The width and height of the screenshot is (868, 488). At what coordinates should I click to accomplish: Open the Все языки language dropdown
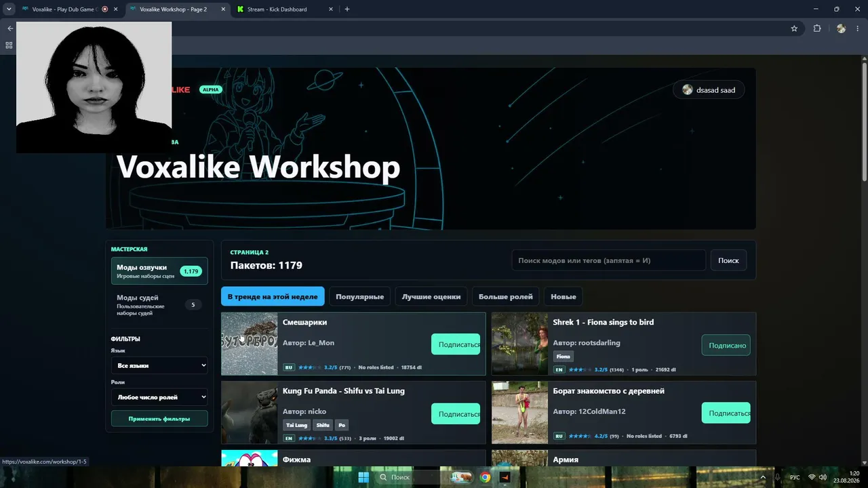[x=159, y=365]
